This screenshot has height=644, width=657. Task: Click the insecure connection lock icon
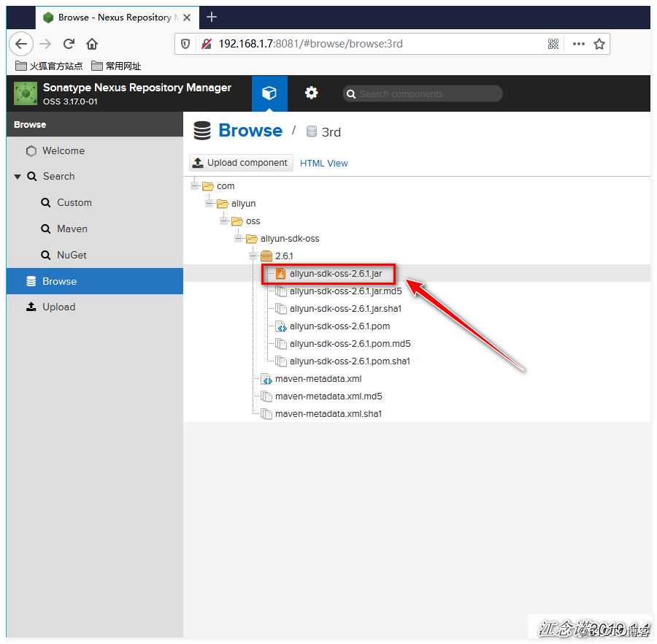[206, 44]
